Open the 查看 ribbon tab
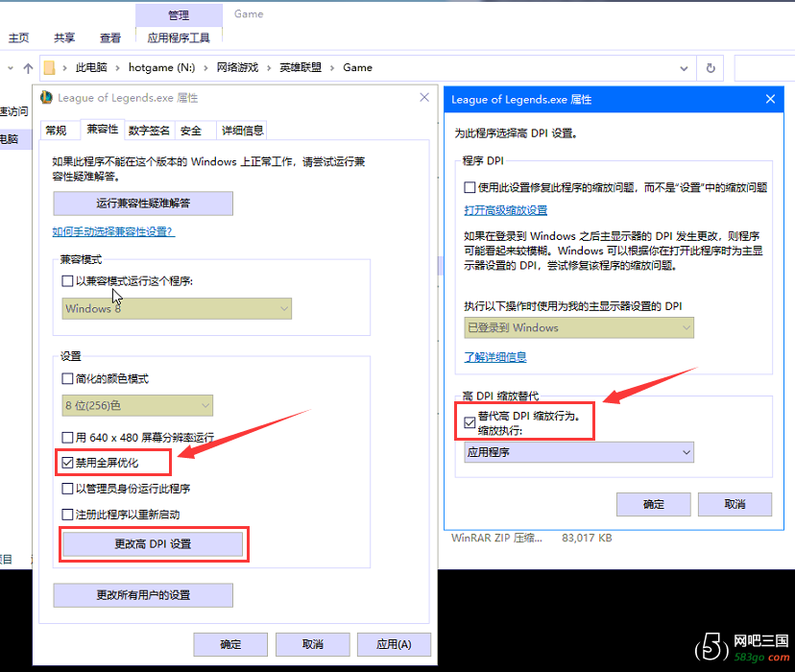This screenshot has width=795, height=672. pyautogui.click(x=110, y=37)
